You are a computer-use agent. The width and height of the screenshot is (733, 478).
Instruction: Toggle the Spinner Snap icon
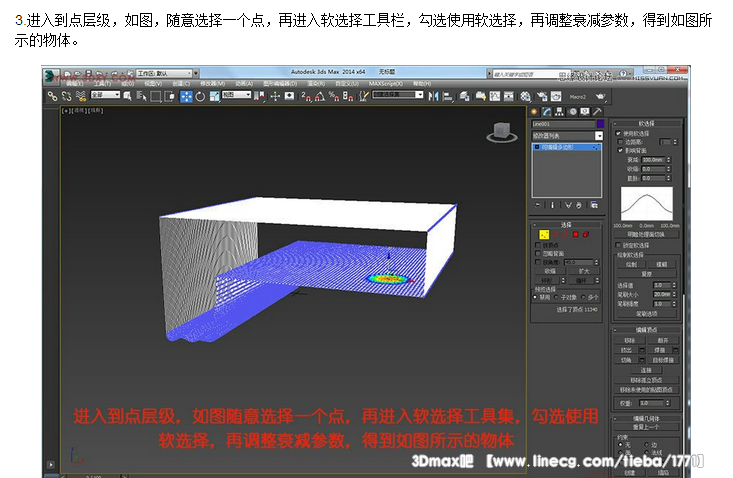tap(348, 96)
